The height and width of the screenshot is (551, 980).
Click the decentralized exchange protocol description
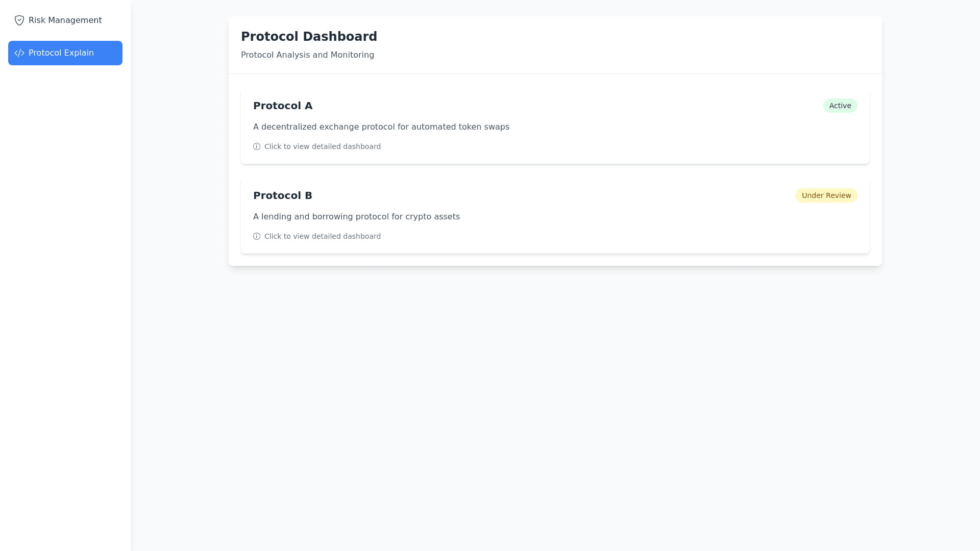381,127
